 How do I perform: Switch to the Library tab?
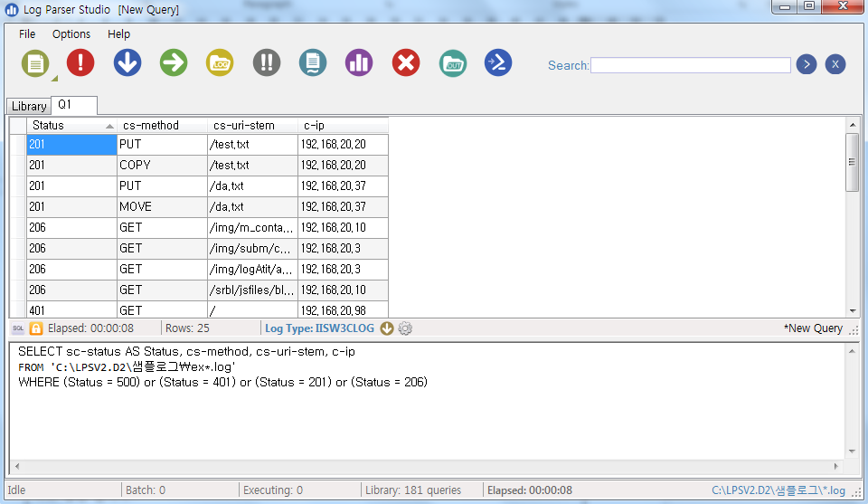click(29, 106)
